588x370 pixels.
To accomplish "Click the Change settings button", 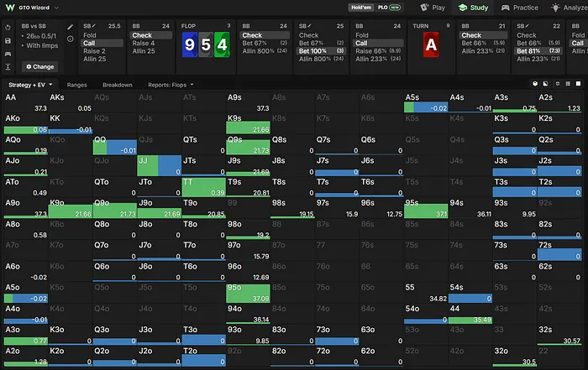I will (39, 66).
